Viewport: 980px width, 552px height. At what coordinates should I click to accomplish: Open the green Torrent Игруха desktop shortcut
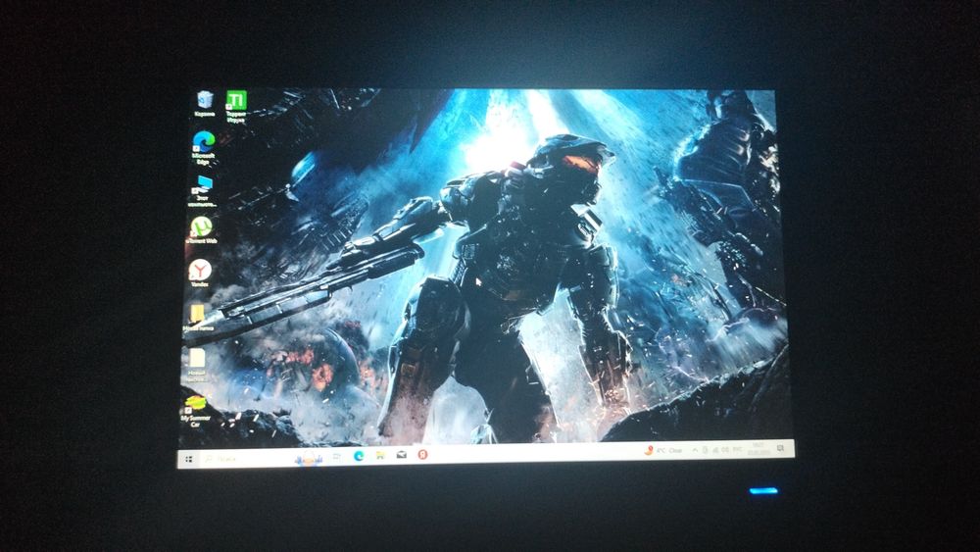point(235,107)
